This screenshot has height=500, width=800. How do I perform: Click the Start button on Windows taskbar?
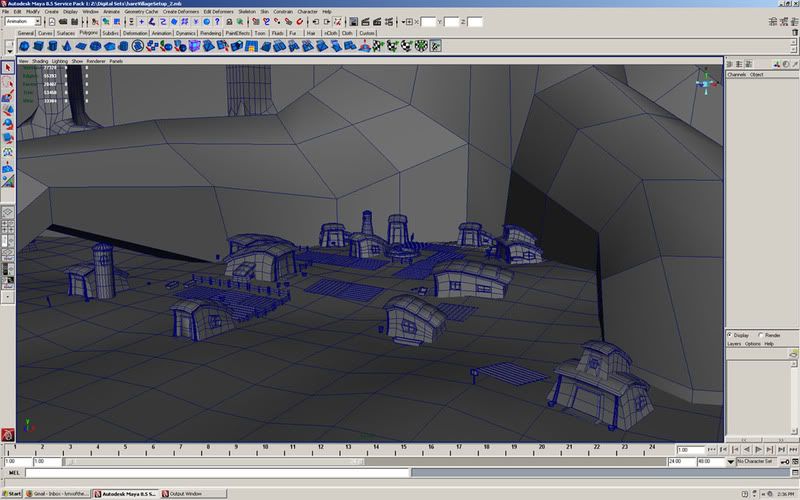click(12, 494)
